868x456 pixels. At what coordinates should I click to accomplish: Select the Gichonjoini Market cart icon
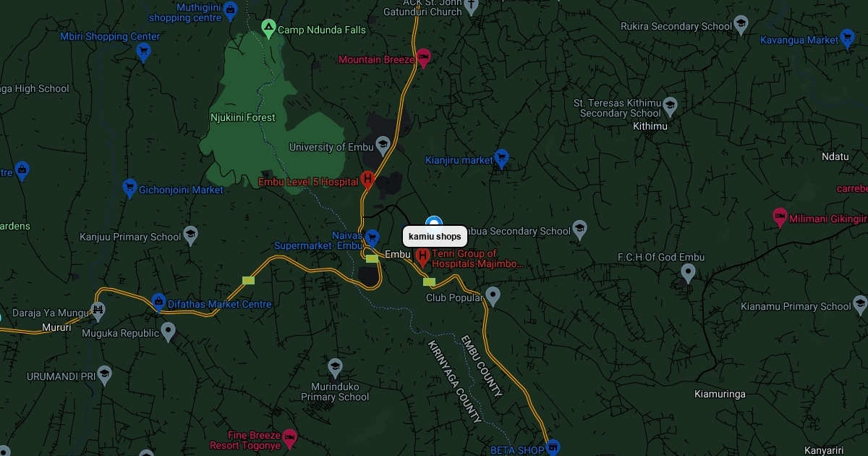129,188
